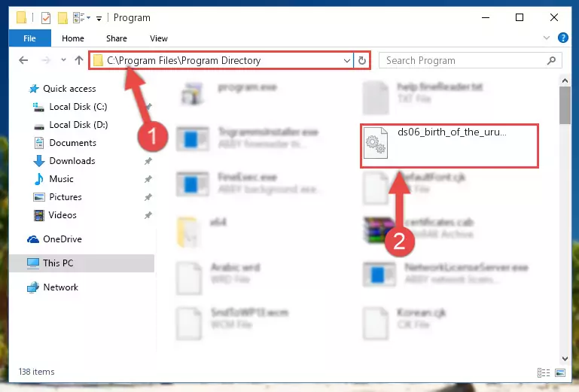
Task: Select Quick access in navigation pane
Action: (x=69, y=89)
